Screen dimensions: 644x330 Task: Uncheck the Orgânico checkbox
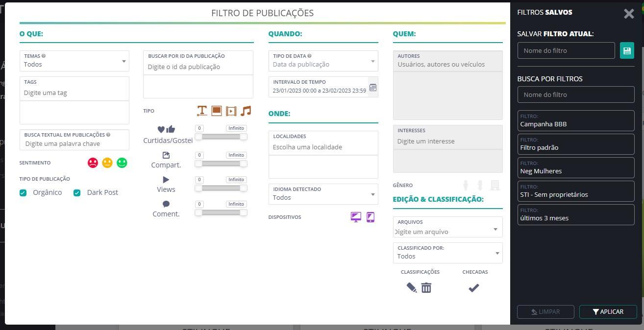[23, 193]
